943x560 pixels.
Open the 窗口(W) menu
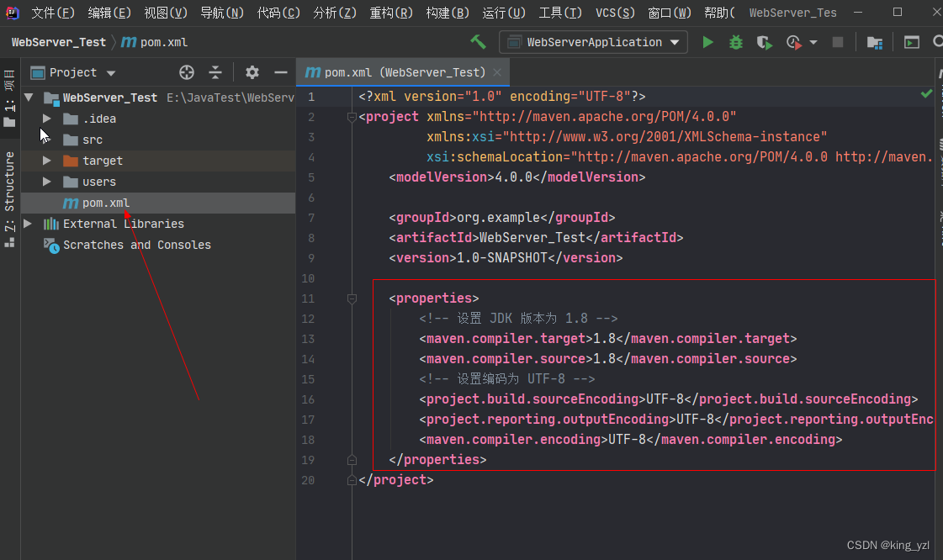(x=670, y=13)
